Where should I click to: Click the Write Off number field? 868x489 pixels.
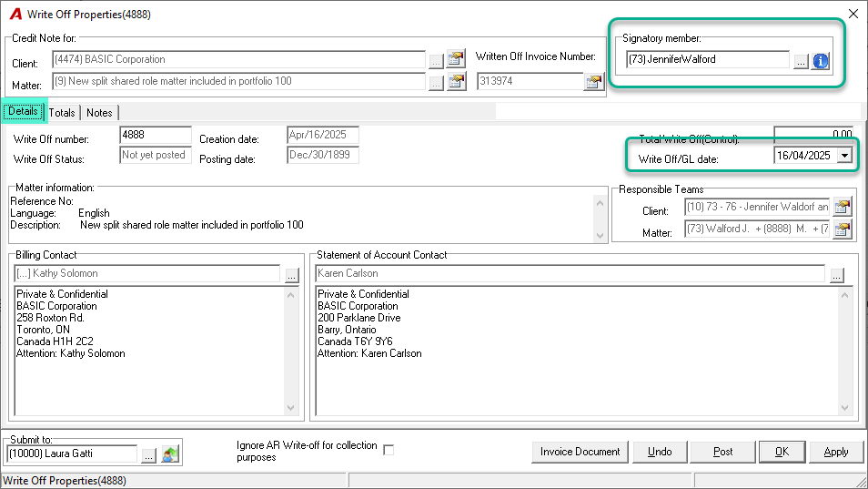click(x=156, y=135)
